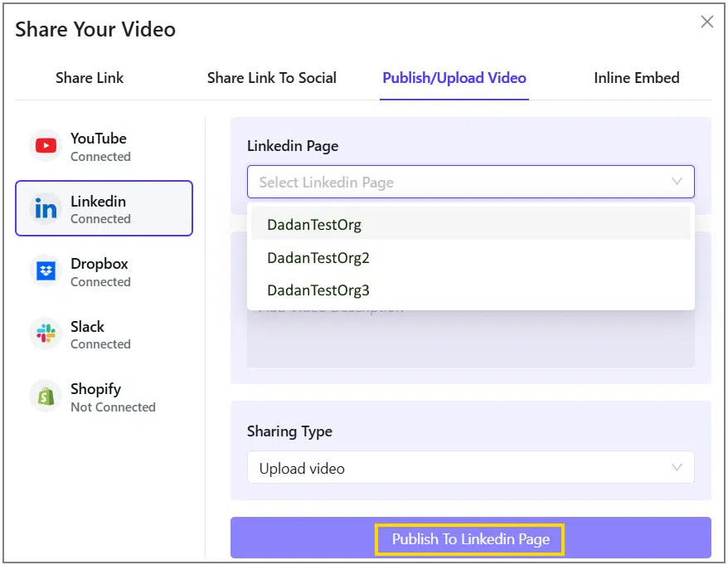Click the Slack logo icon
Viewport: 728px width, 565px height.
coord(46,334)
